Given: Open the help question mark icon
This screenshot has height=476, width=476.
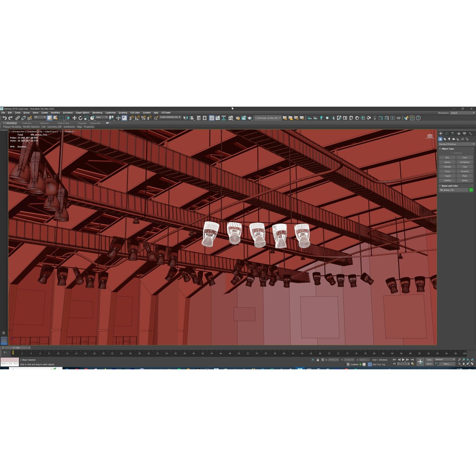Looking at the screenshot, I should click(x=418, y=118).
